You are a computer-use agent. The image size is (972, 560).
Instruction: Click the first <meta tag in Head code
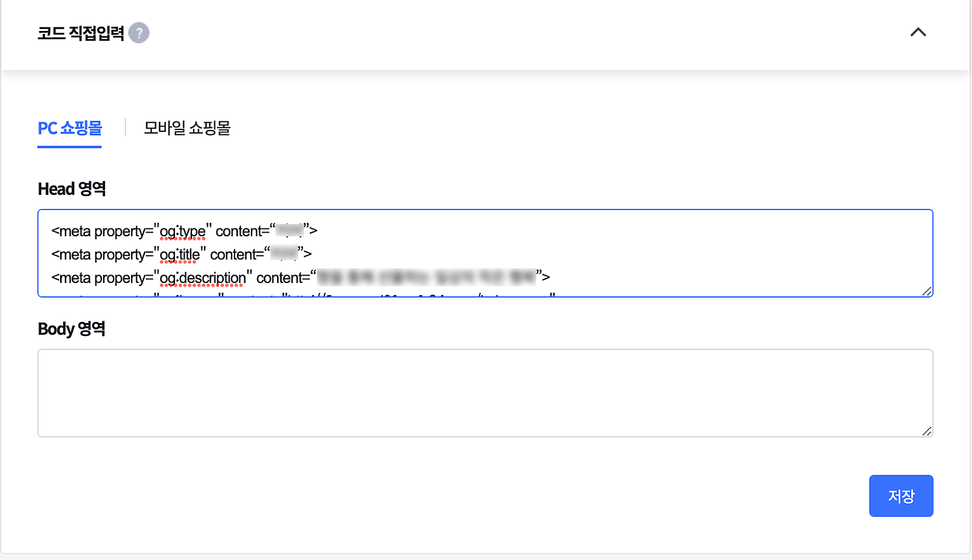pos(71,231)
